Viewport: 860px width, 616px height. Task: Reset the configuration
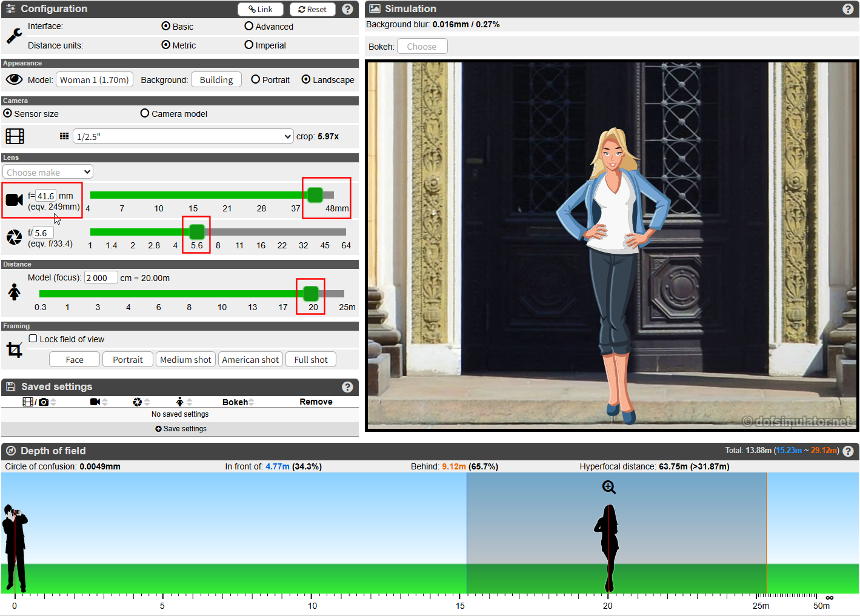pyautogui.click(x=313, y=9)
